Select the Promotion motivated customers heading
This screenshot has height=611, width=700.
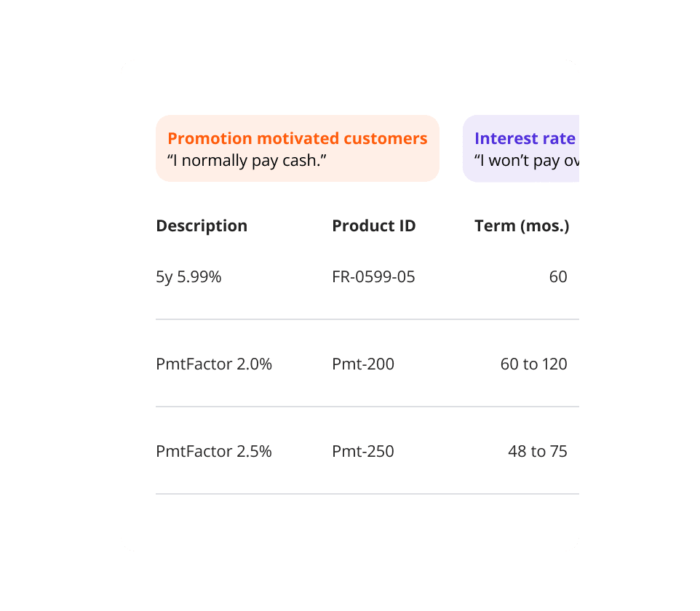coord(297,138)
